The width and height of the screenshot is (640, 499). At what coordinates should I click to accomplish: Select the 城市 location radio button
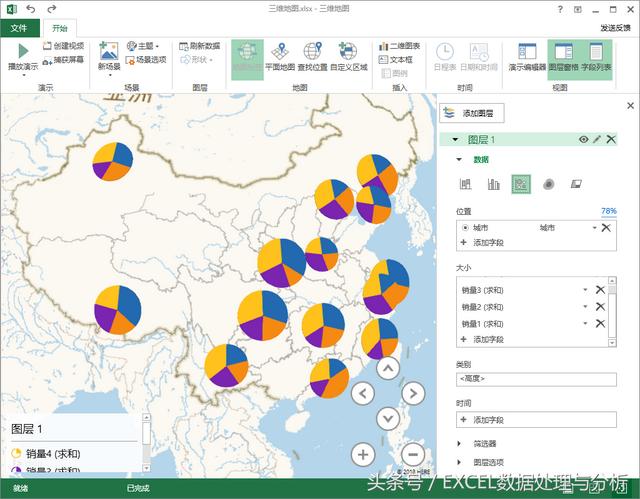465,228
